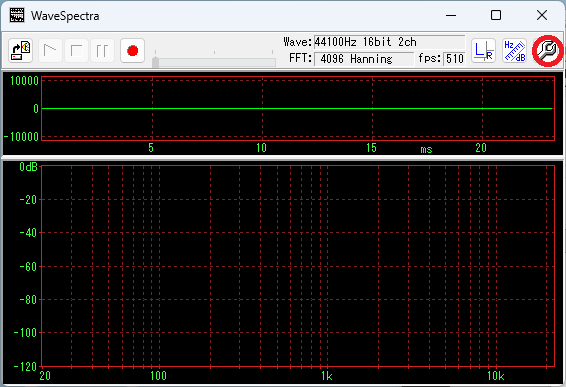This screenshot has width=566, height=387.
Task: Open settings with the wrench icon
Action: [548, 51]
